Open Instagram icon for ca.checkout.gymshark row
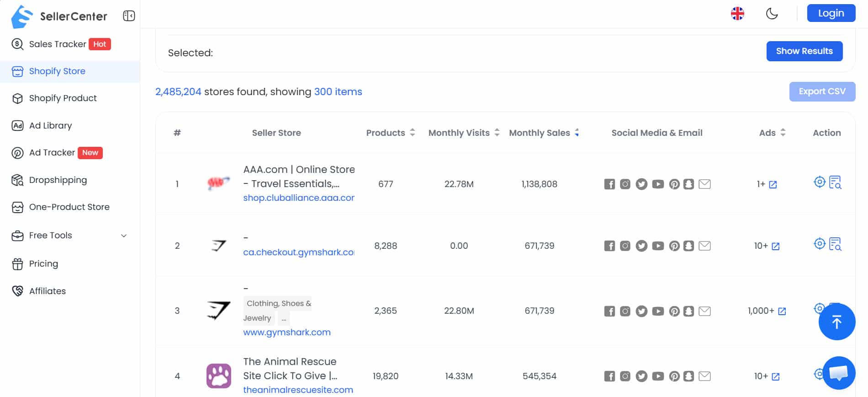868x397 pixels. point(625,246)
